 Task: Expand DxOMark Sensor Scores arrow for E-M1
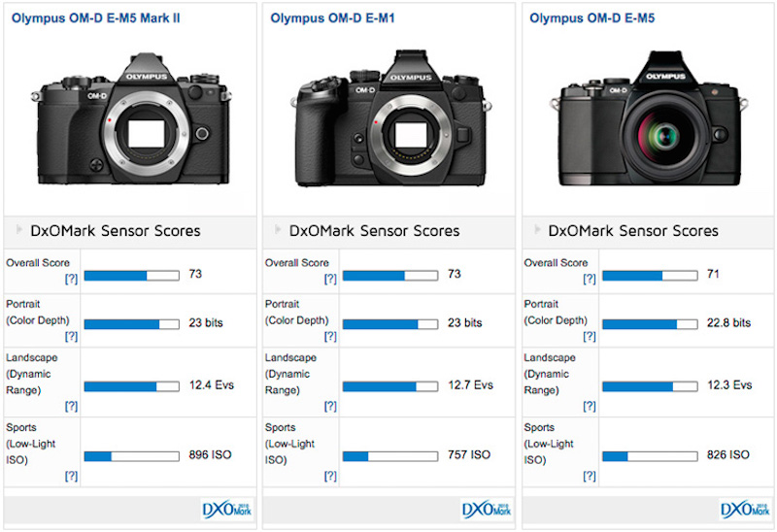coord(278,231)
